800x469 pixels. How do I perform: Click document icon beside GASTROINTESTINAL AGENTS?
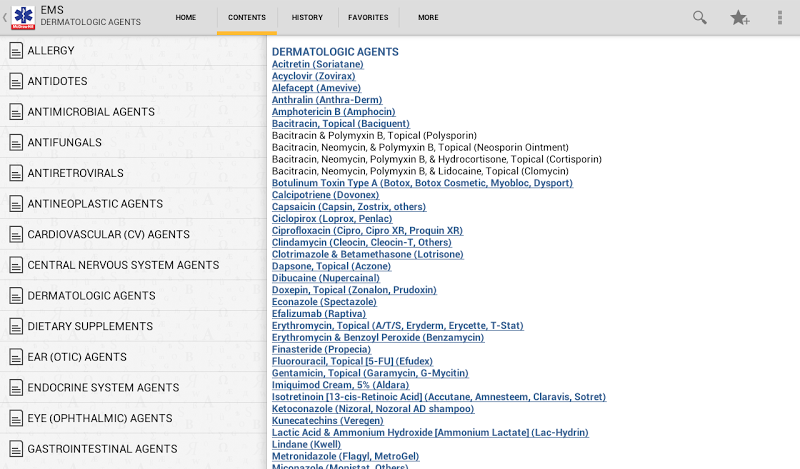(16, 449)
